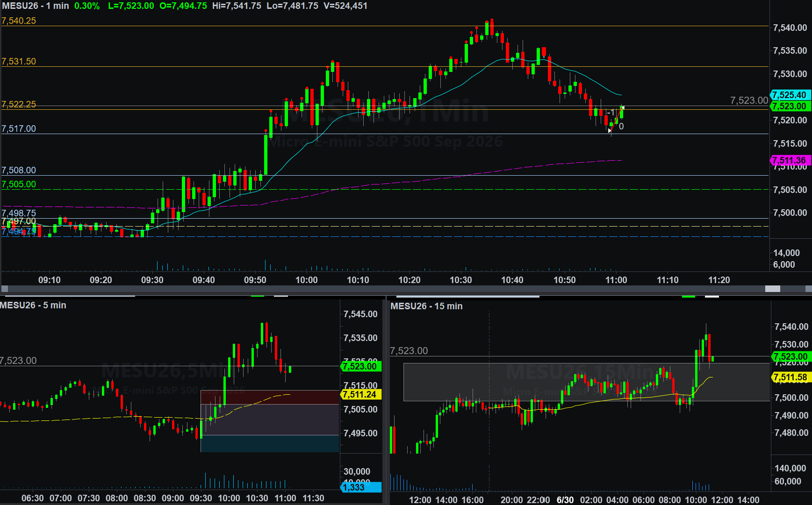
Task: Click the 140,000 volume scale label on 15 min chart
Action: click(790, 468)
